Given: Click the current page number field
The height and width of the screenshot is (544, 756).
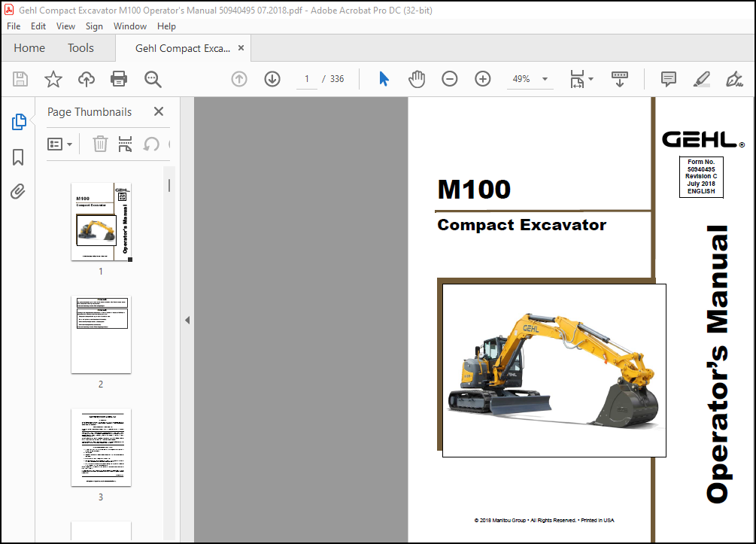Looking at the screenshot, I should pos(307,78).
